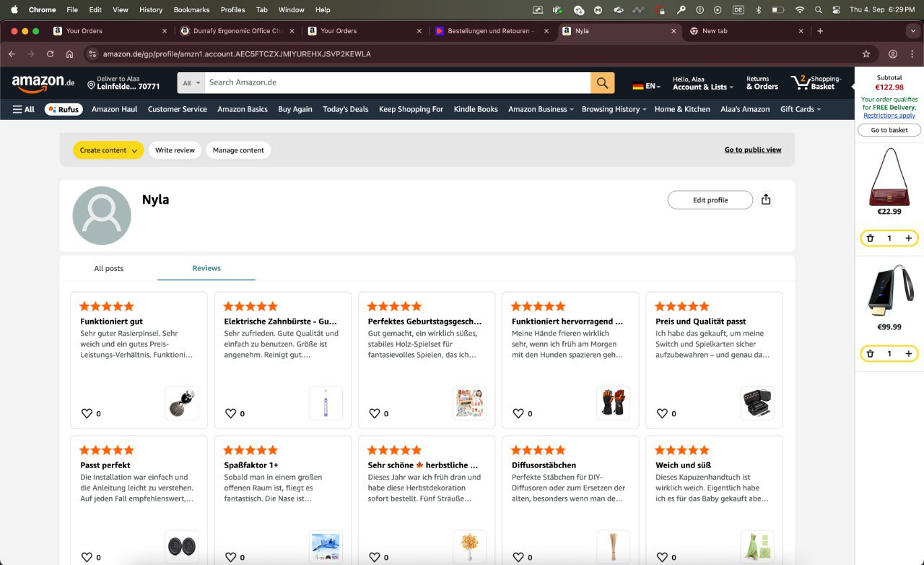
Task: Open the 'Weich und süß' review title
Action: 683,465
